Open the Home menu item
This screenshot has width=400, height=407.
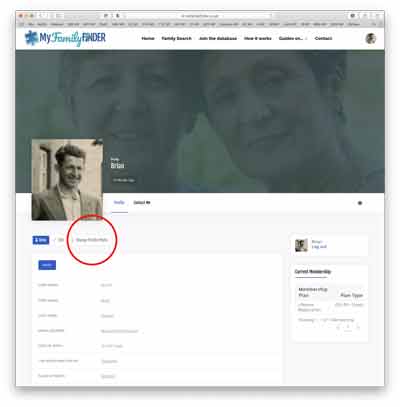click(148, 38)
